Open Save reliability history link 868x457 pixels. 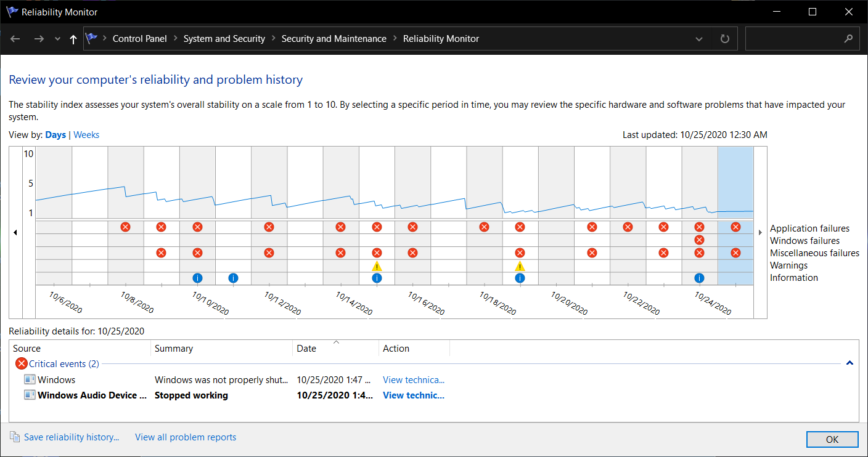point(72,437)
